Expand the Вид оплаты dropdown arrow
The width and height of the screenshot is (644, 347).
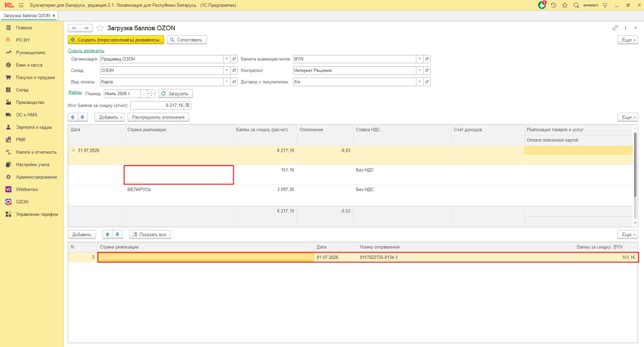click(226, 82)
